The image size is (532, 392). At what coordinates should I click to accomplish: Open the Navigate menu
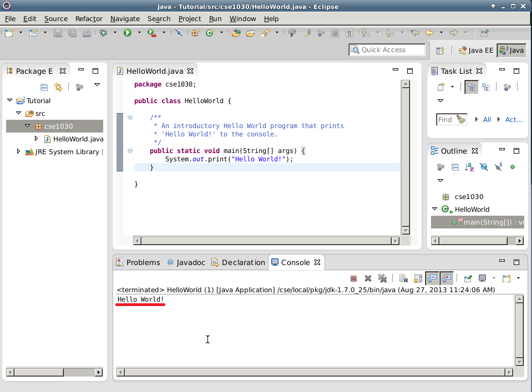coord(125,19)
